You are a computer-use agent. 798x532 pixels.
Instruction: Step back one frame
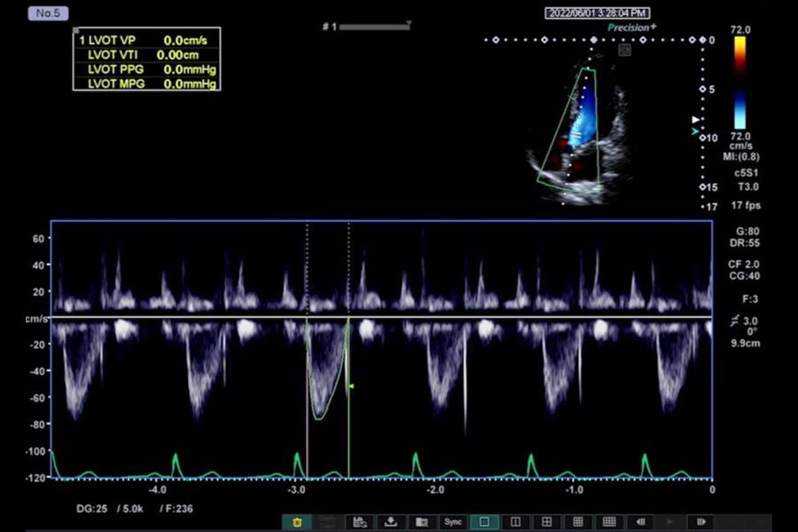640,522
